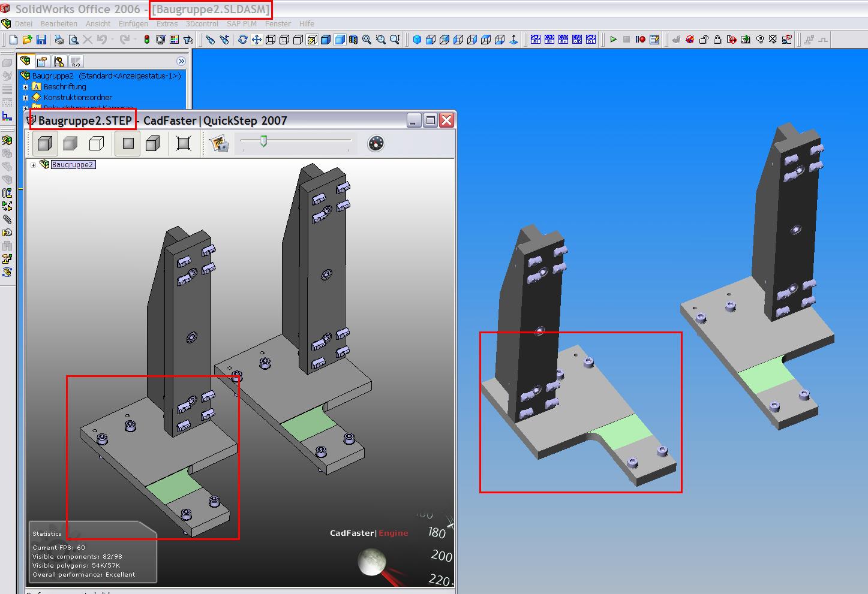Image resolution: width=868 pixels, height=594 pixels.
Task: Expand the Baugruppe2 node in QuickStep tree
Action: pos(33,165)
